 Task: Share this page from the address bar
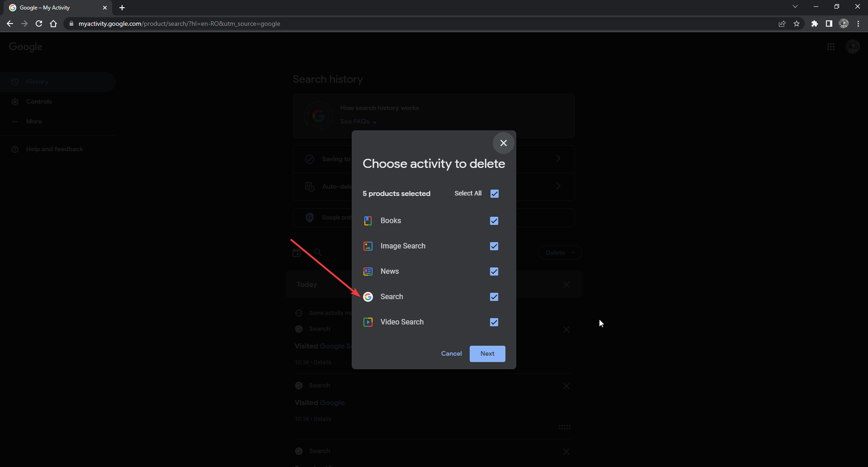pos(782,24)
